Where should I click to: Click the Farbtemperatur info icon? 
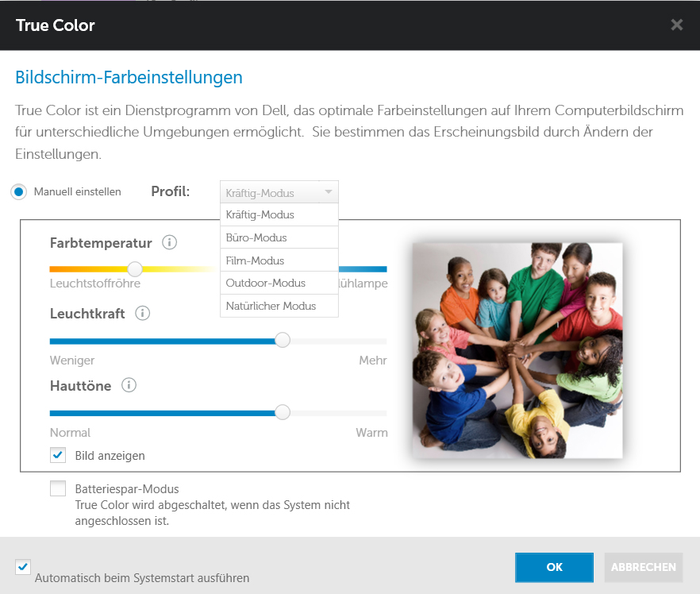point(169,242)
